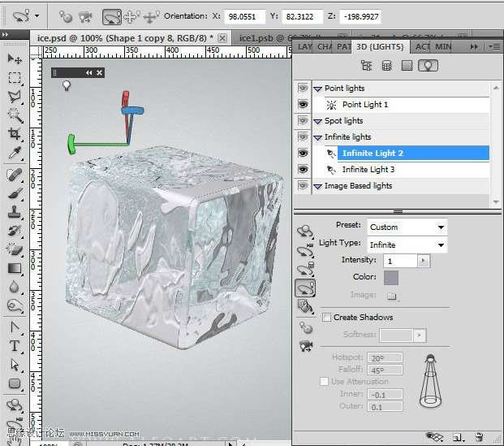This screenshot has width=504, height=446.
Task: Collapse the Spot lights group
Action: point(318,121)
